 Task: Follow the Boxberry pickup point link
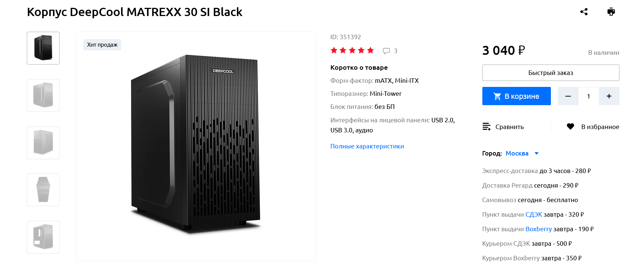(538, 229)
